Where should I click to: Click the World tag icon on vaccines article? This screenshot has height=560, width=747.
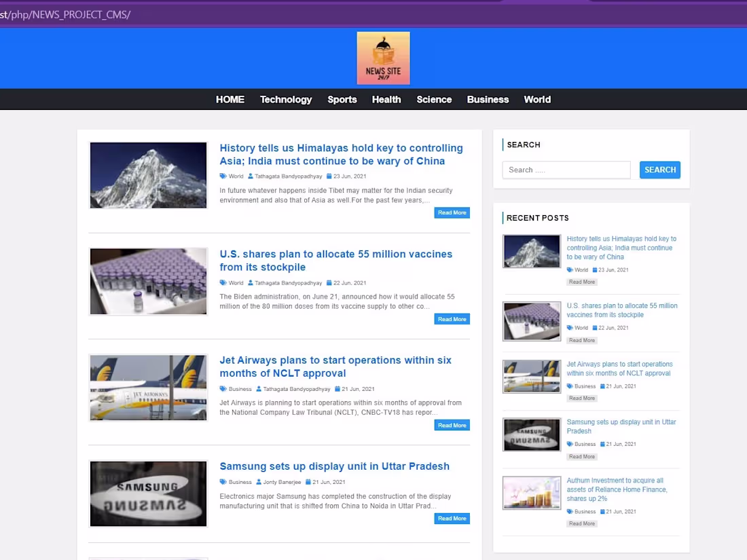(223, 282)
